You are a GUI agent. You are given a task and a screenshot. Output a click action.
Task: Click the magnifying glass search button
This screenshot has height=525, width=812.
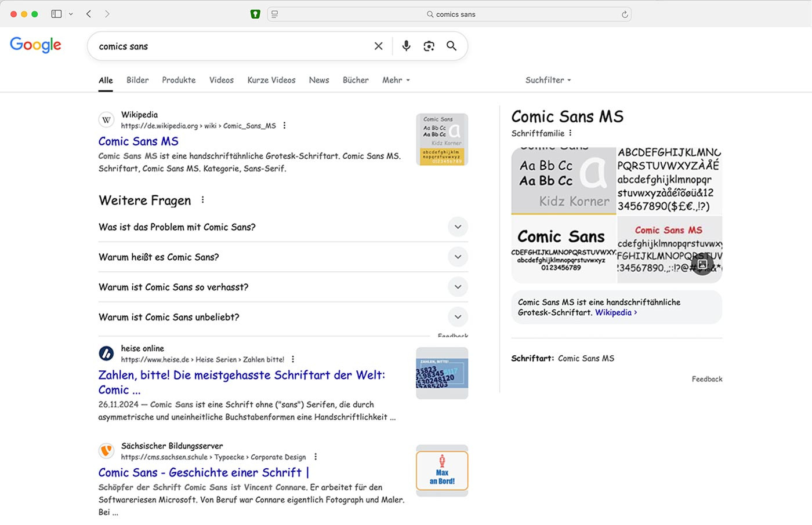(x=451, y=46)
